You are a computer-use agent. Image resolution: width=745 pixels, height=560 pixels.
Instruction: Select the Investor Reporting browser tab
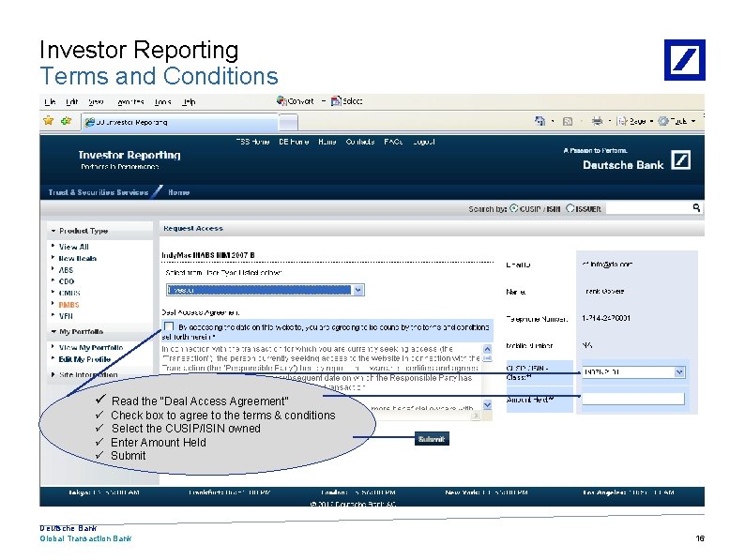point(178,122)
